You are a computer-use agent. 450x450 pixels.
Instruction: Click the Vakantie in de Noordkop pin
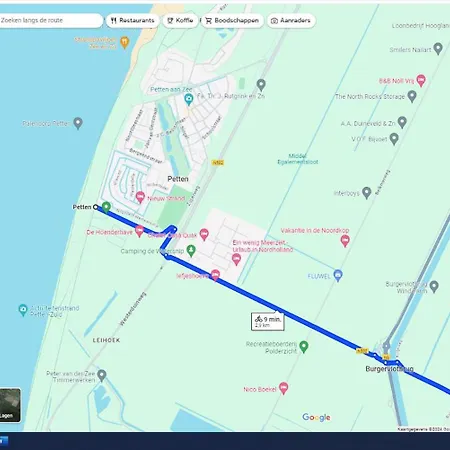coord(345,240)
